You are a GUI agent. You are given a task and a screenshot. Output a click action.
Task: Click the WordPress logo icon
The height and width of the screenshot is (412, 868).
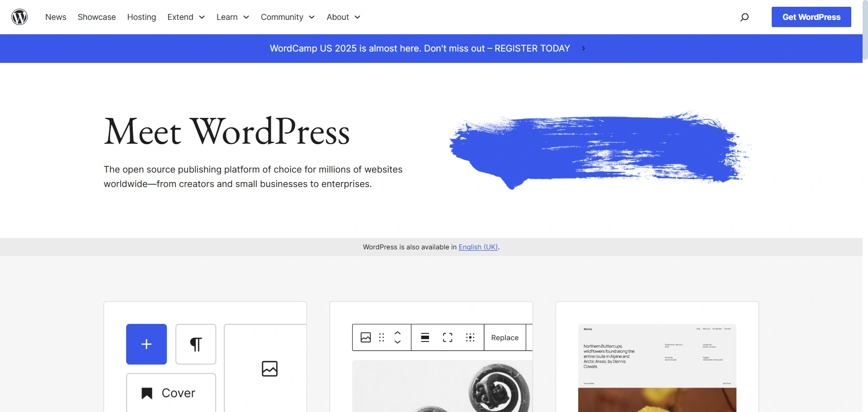coord(19,17)
